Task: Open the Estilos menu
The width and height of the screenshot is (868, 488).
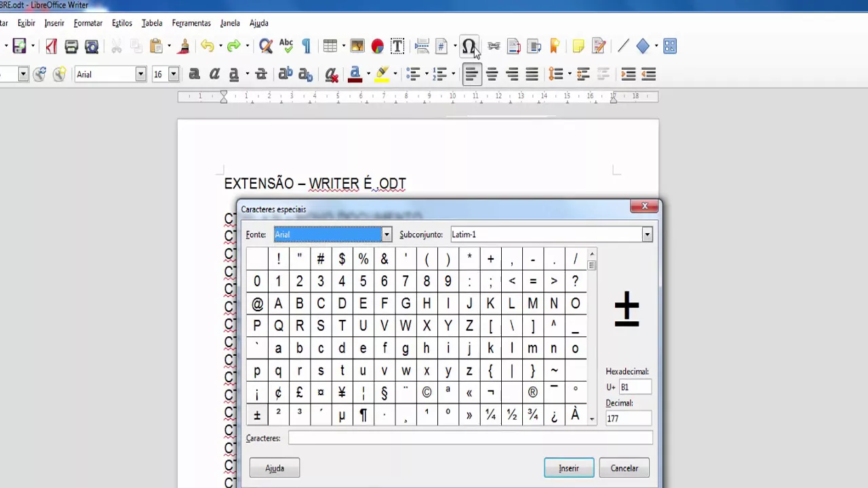Action: (122, 23)
